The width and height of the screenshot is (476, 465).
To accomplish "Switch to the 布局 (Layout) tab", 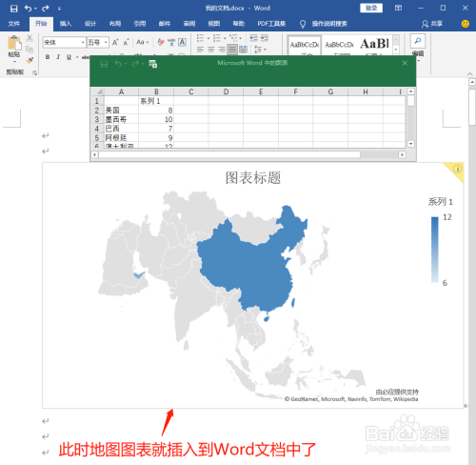I will 115,24.
